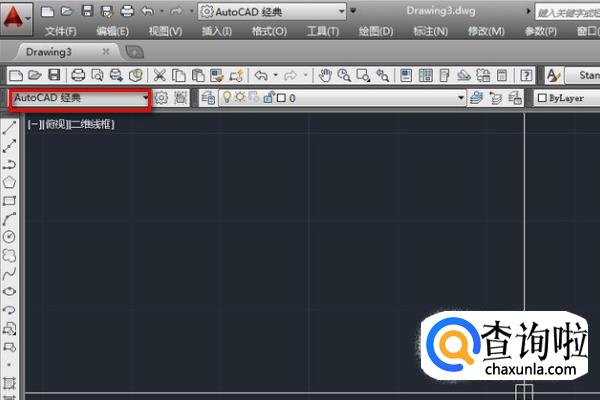Click viewport [-] control label
This screenshot has width=600, height=400.
[34, 124]
